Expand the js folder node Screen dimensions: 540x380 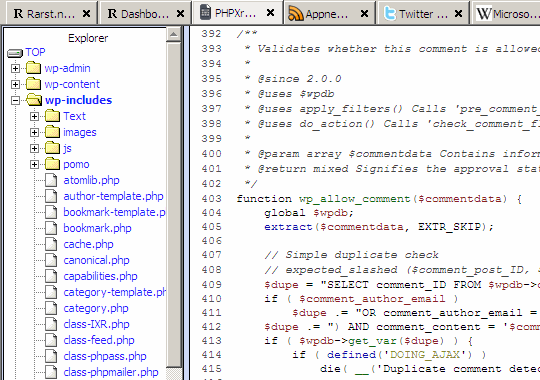[x=34, y=148]
